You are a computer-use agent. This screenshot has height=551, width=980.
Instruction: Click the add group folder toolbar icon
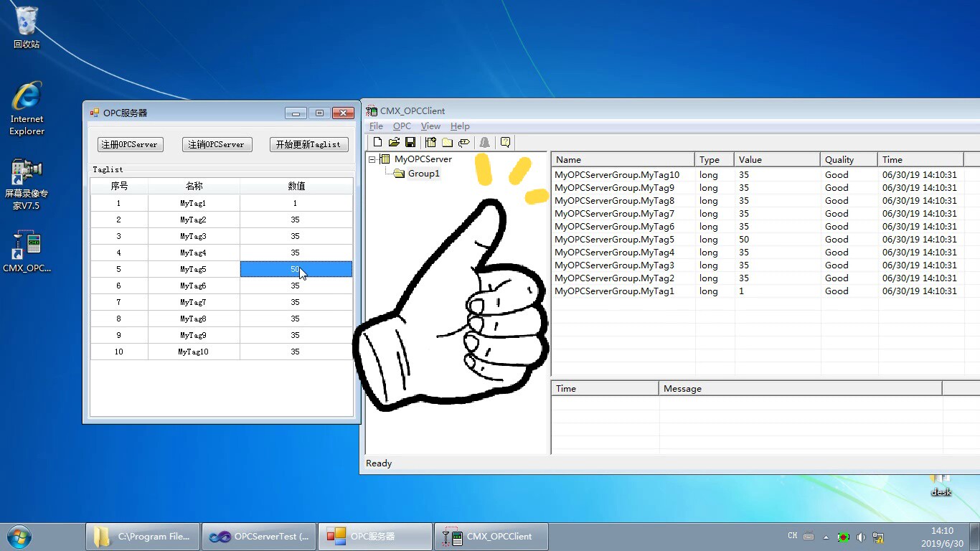[447, 142]
